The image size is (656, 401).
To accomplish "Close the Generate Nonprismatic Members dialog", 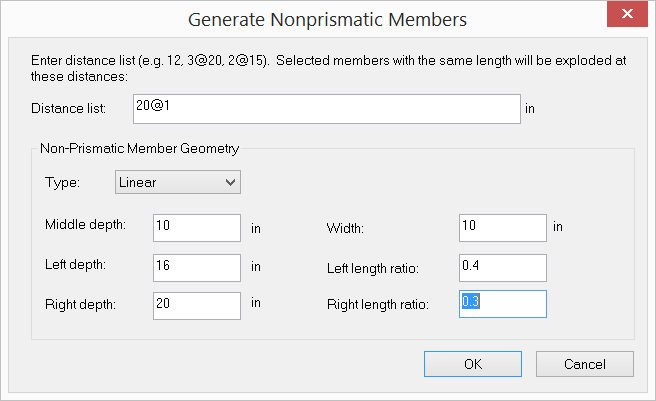I will 626,14.
